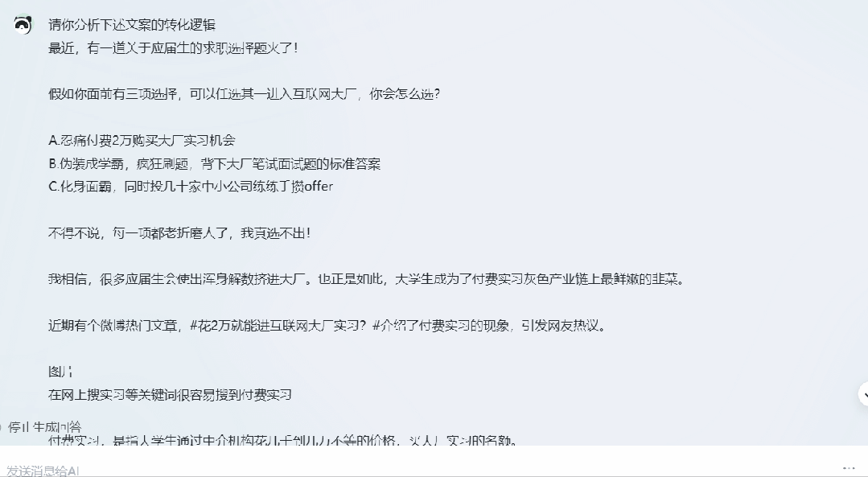Click the panda avatar icon
Viewport: 868px width, 477px height.
pos(23,25)
